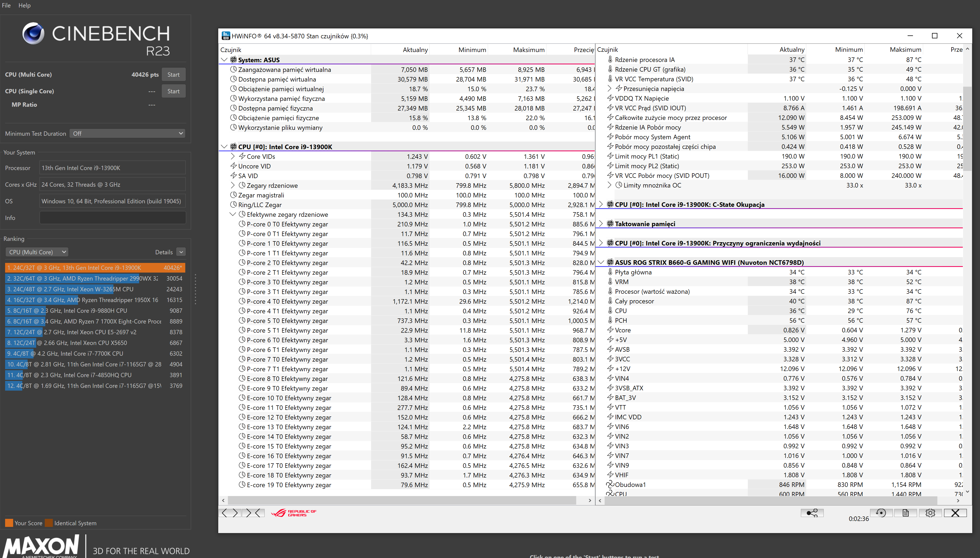980x558 pixels.
Task: Click the reset clock values icon
Action: click(x=881, y=513)
